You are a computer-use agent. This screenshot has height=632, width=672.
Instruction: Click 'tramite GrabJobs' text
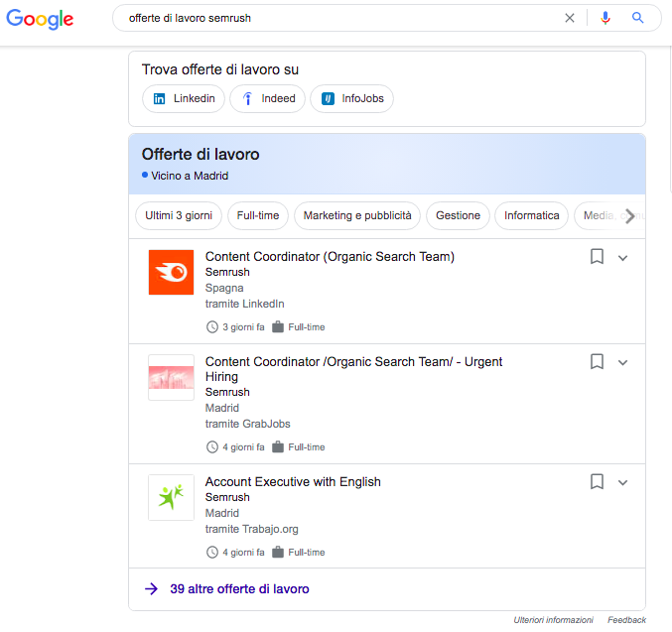coord(248,424)
